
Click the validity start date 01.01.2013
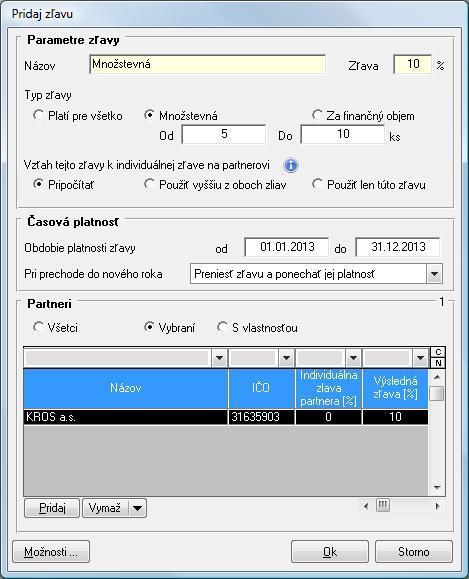287,247
